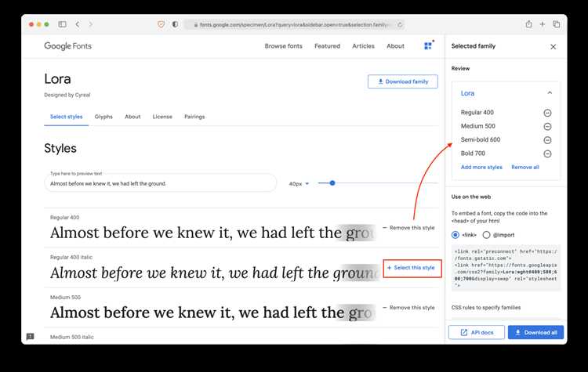The image size is (588, 372).
Task: Click the Regular 400 preview sentence
Action: coord(212,233)
